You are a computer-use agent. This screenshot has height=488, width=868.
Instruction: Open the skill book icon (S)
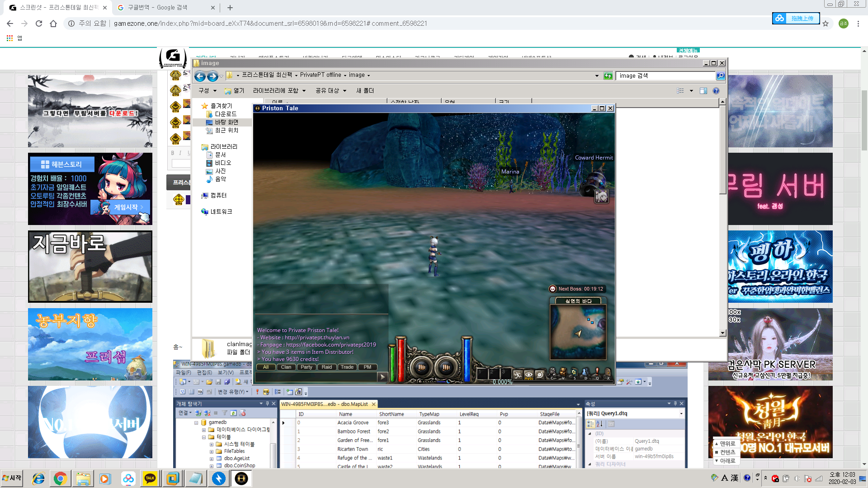(574, 373)
